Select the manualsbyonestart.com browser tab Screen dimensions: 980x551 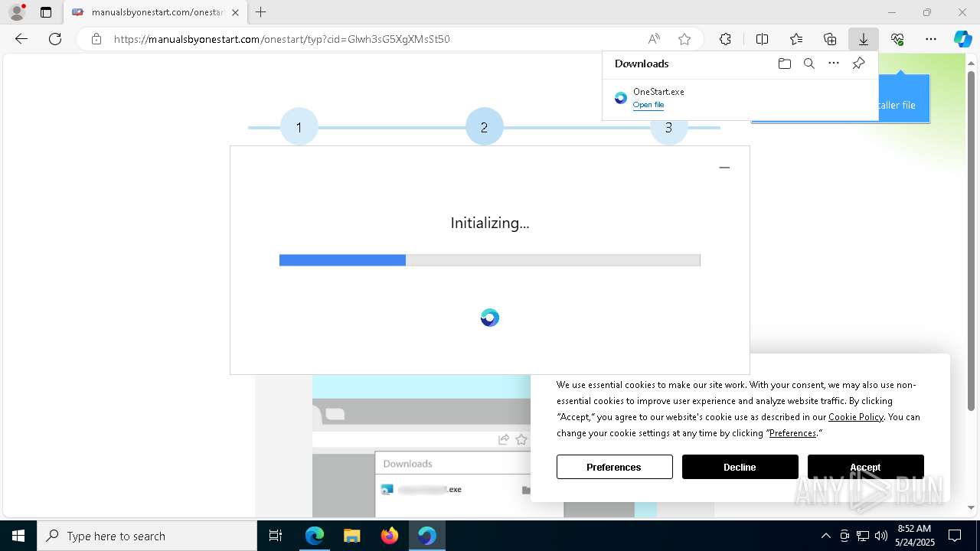(x=155, y=12)
